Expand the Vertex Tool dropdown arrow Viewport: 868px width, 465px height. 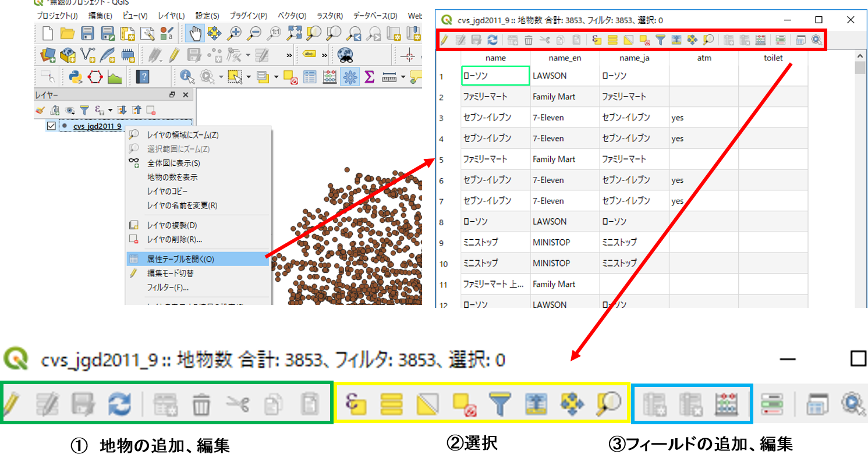click(x=247, y=56)
